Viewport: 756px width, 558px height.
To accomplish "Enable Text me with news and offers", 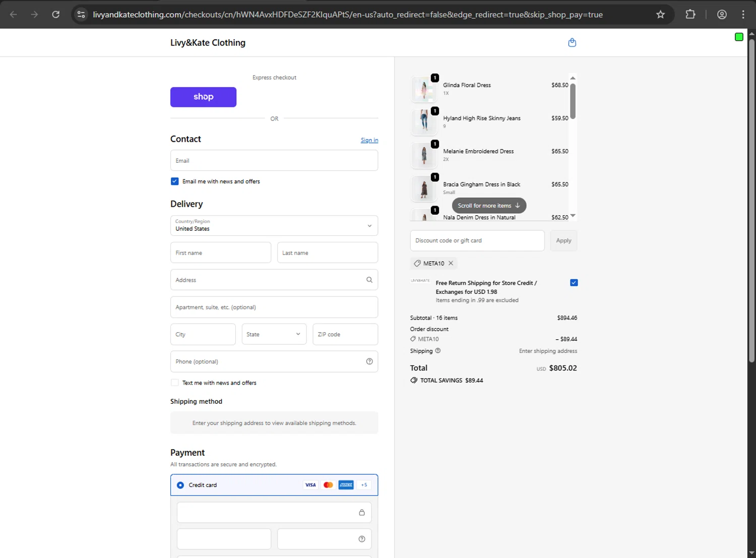I will [x=175, y=383].
